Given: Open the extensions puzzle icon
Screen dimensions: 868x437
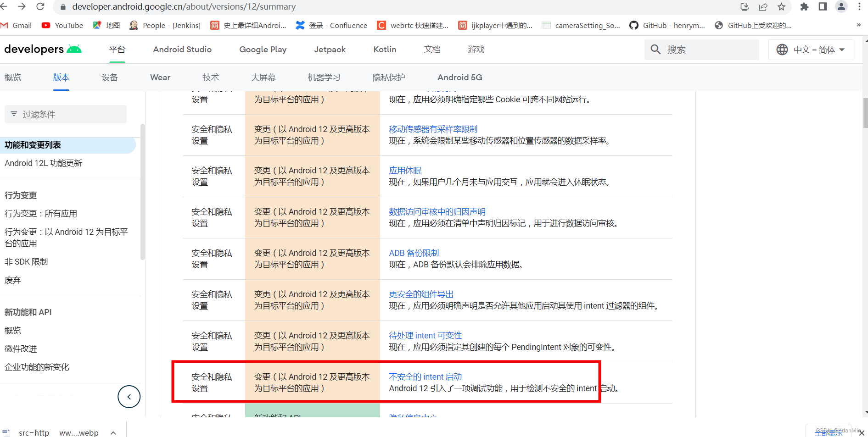Looking at the screenshot, I should click(804, 7).
